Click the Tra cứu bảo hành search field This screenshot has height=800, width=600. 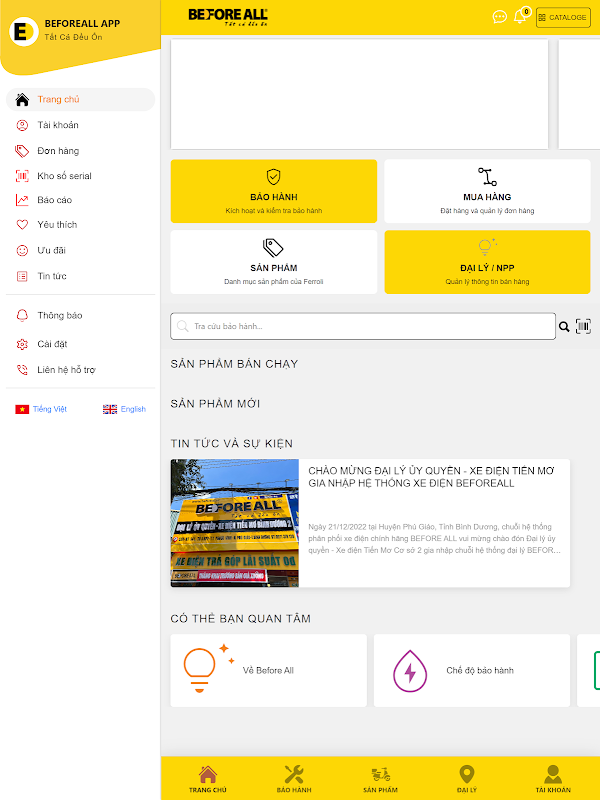tap(363, 326)
